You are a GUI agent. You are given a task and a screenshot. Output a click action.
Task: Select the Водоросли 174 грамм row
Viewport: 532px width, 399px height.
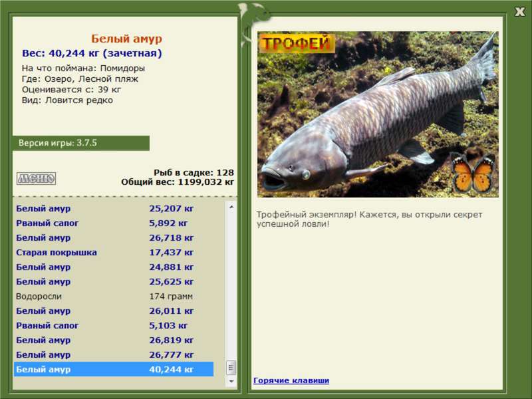point(114,296)
